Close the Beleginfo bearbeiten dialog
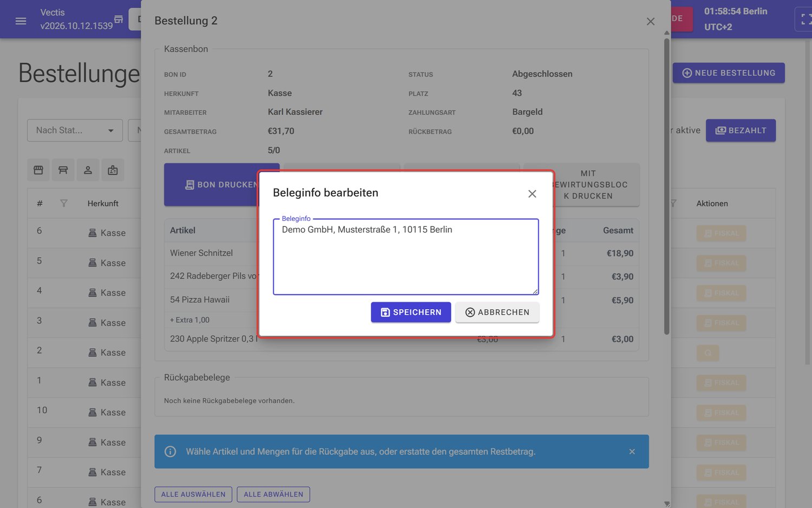This screenshot has height=508, width=812. pyautogui.click(x=532, y=194)
